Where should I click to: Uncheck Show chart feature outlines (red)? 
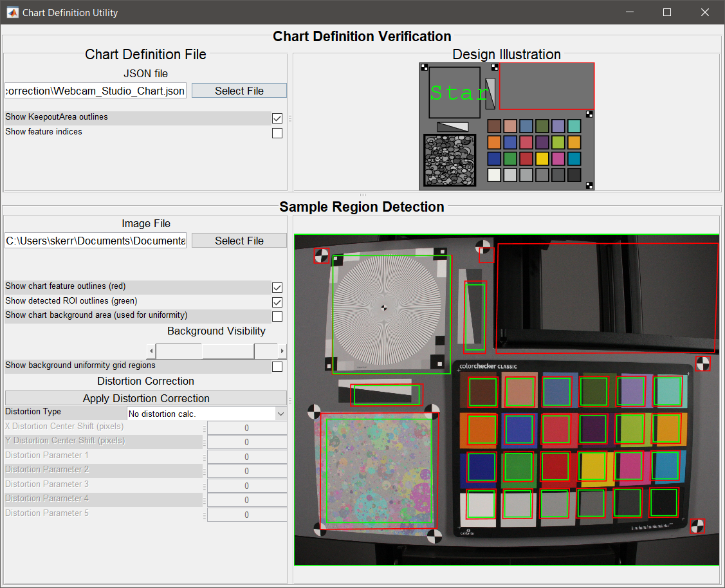click(x=277, y=288)
